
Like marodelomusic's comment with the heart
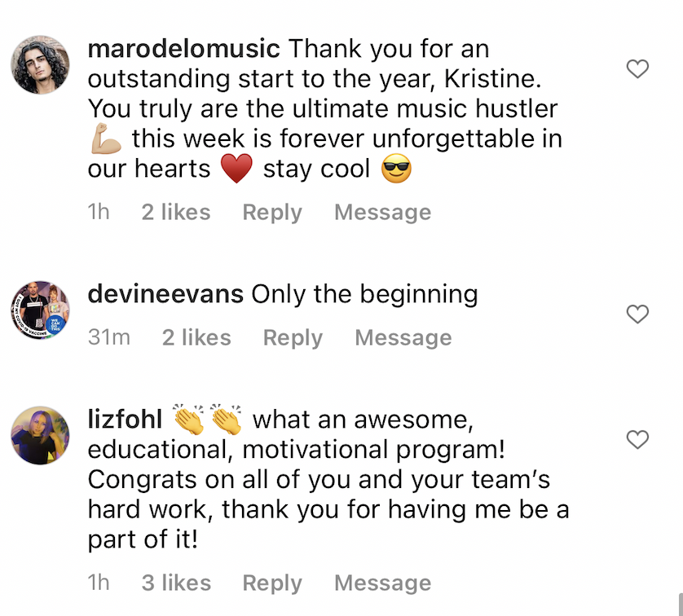pyautogui.click(x=637, y=69)
